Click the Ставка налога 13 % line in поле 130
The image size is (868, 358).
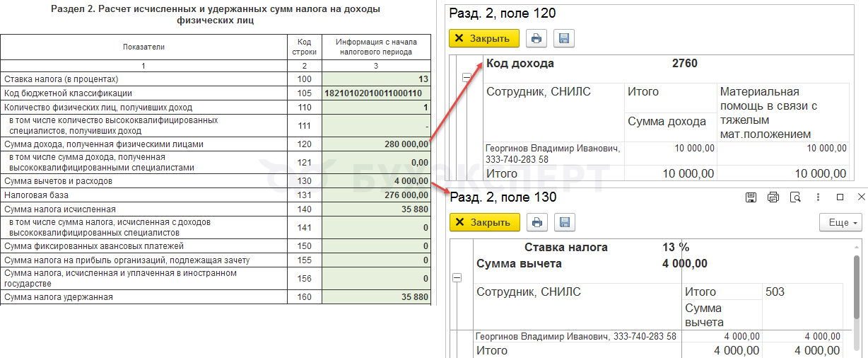click(x=606, y=248)
